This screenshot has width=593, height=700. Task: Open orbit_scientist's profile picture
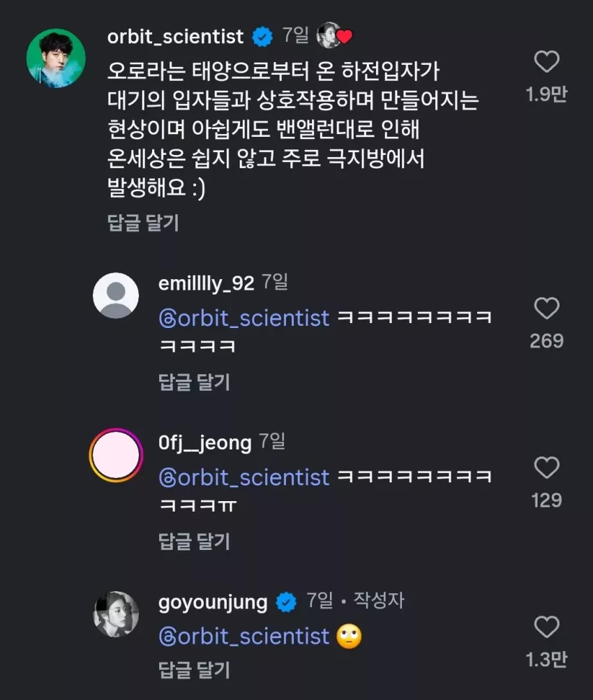[x=57, y=58]
